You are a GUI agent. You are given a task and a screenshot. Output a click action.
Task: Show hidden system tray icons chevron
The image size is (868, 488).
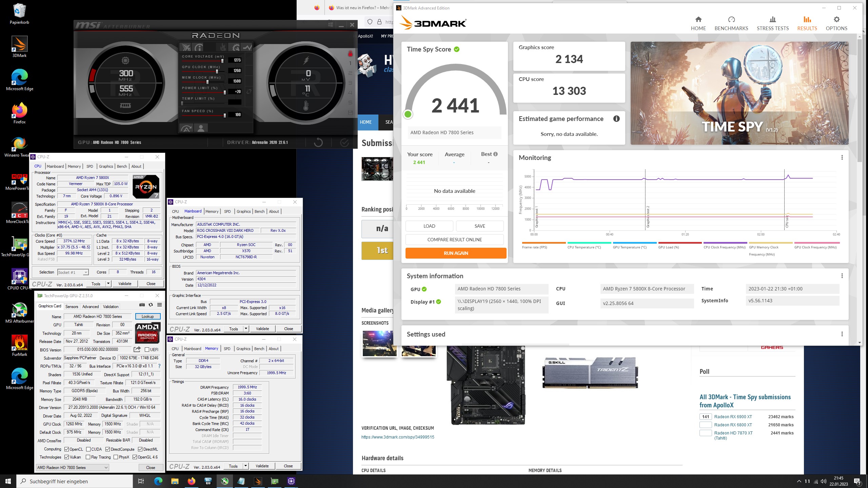click(799, 481)
